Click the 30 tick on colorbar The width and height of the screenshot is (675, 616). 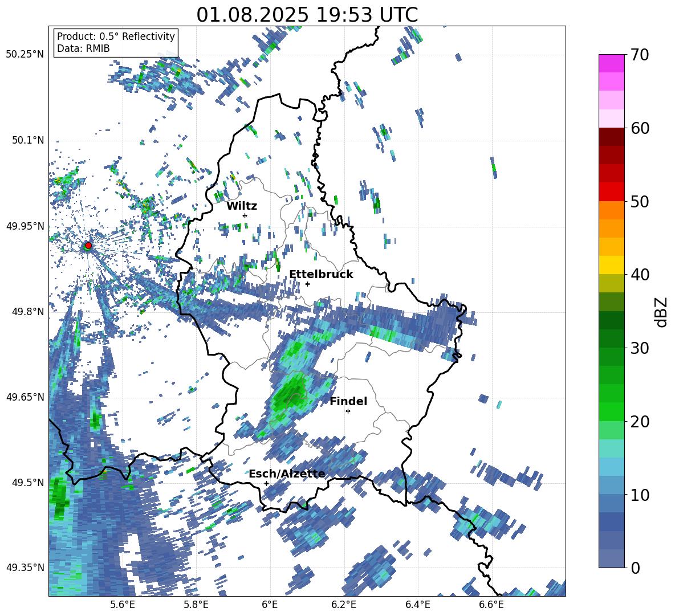point(639,348)
